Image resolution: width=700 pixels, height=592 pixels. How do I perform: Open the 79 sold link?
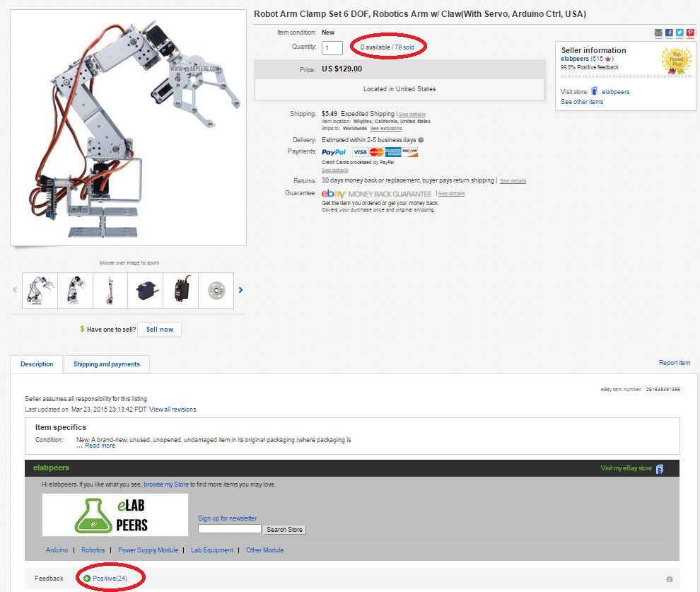pos(404,47)
